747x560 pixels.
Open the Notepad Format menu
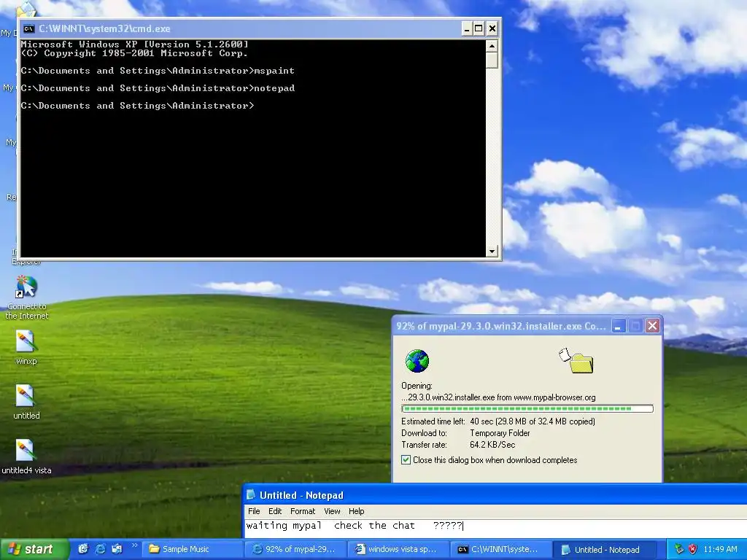(303, 511)
